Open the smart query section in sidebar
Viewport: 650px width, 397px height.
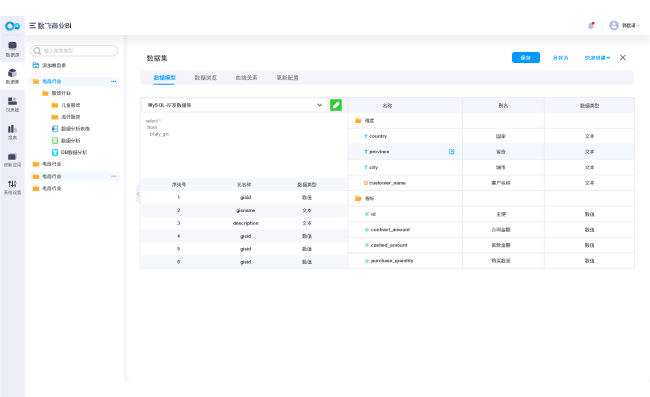point(12,160)
